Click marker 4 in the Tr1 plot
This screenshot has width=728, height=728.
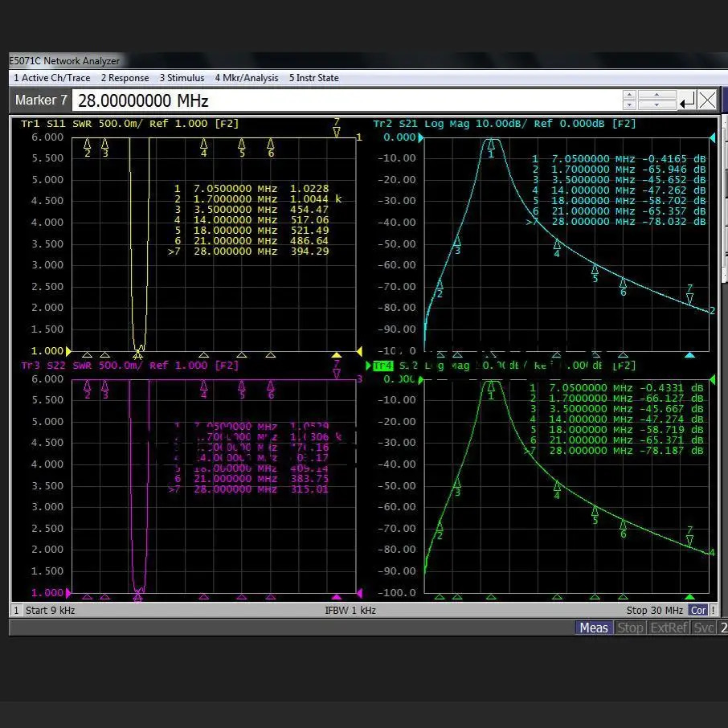pyautogui.click(x=204, y=147)
